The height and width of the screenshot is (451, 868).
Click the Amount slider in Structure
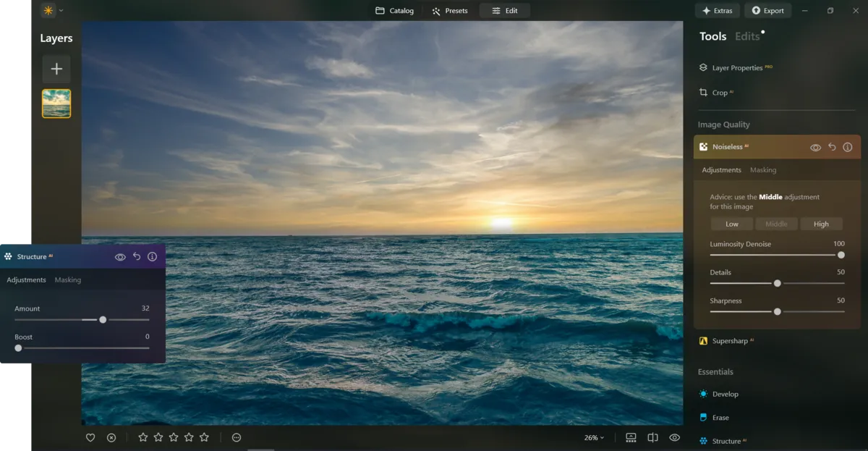pyautogui.click(x=103, y=319)
